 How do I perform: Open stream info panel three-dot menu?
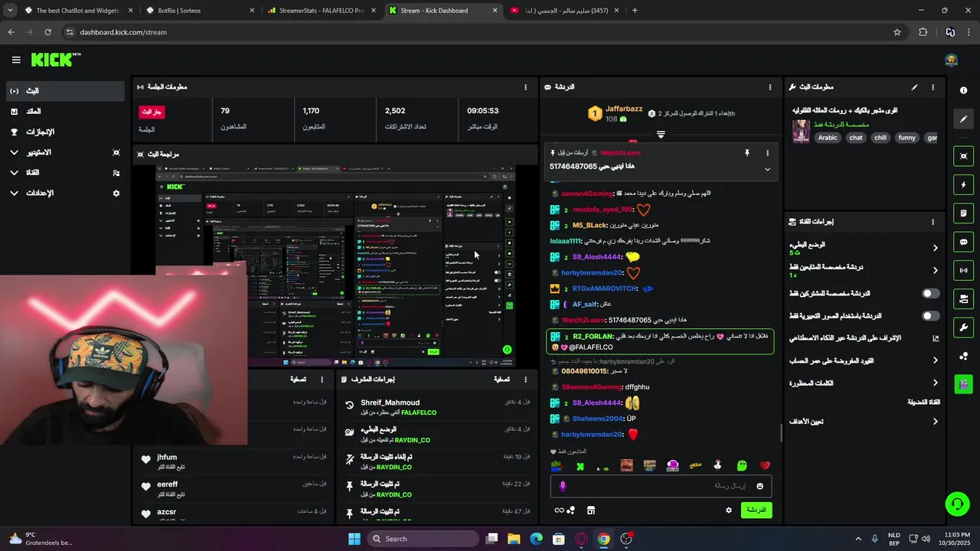coord(933,87)
